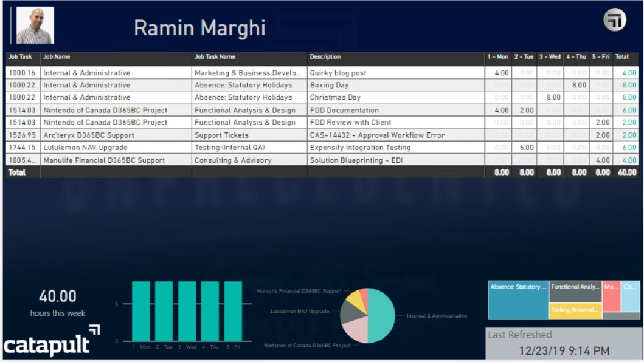This screenshot has width=644, height=362.
Task: Click the grand total 40.00 cell
Action: [627, 172]
